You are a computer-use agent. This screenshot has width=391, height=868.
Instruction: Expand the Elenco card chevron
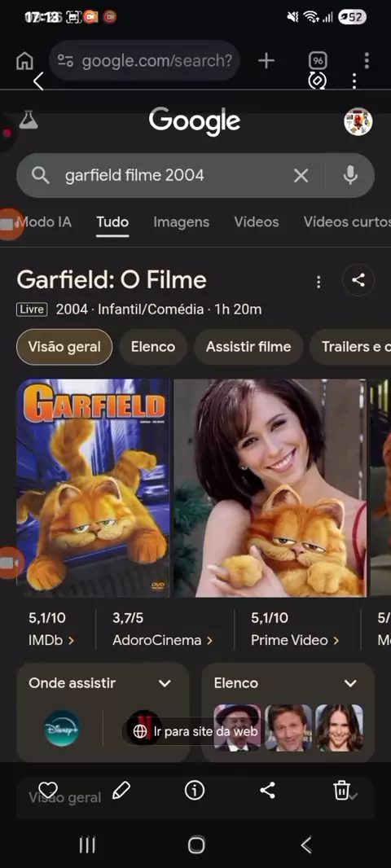[350, 683]
